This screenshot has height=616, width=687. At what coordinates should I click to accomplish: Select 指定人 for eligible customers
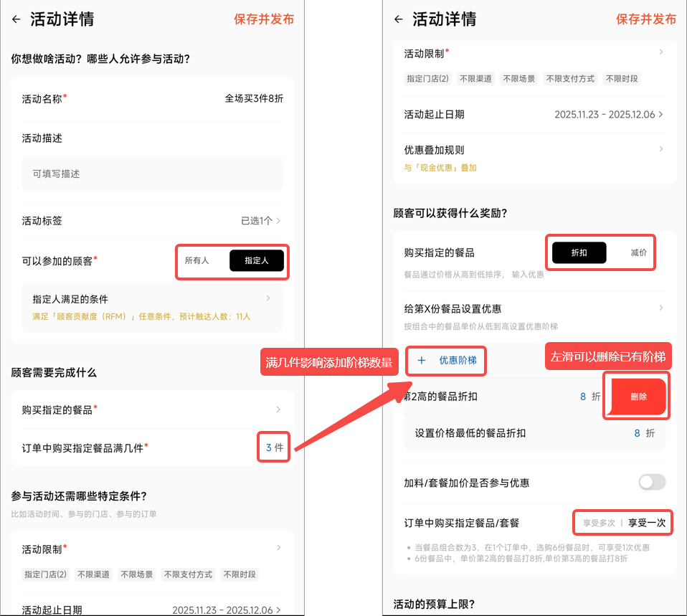tap(256, 260)
